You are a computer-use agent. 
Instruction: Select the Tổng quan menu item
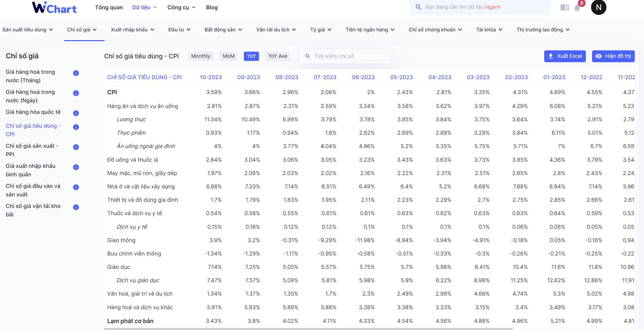coord(109,7)
